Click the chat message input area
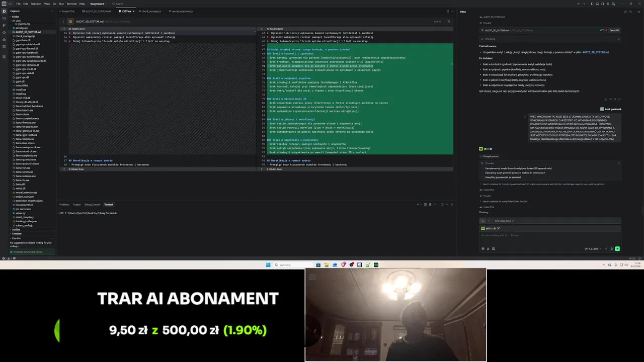The height and width of the screenshot is (362, 644). tap(549, 236)
